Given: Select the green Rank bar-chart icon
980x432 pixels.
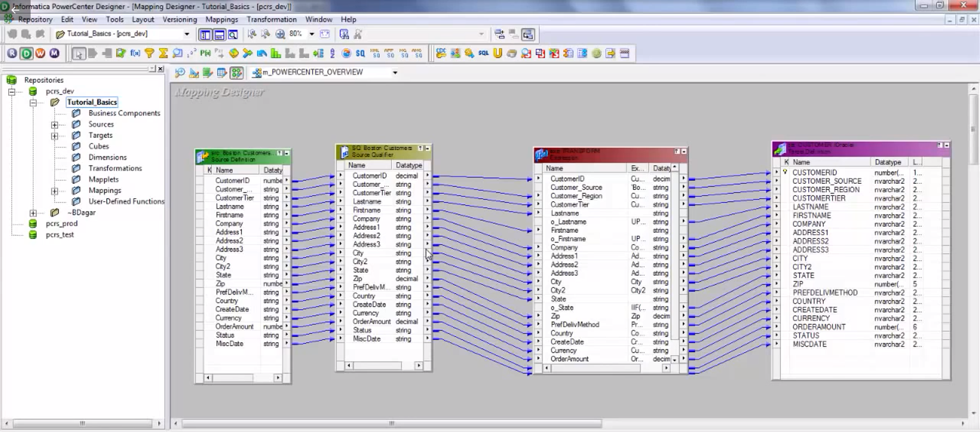Looking at the screenshot, I should pos(276,53).
